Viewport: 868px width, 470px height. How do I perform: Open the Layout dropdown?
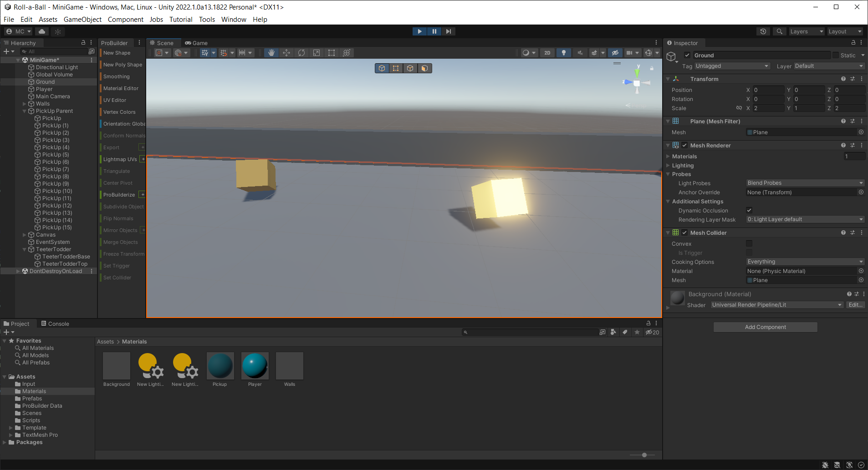[x=845, y=31]
